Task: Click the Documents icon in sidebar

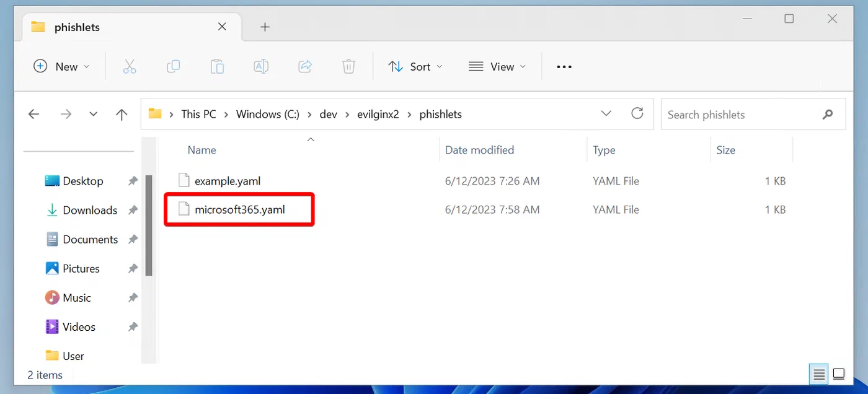Action: [x=52, y=239]
